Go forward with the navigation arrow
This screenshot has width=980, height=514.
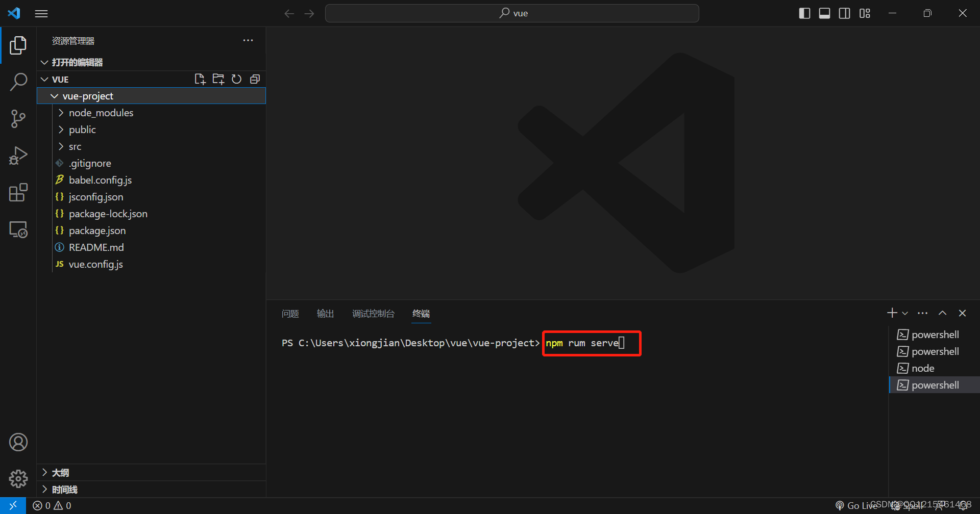click(x=309, y=14)
